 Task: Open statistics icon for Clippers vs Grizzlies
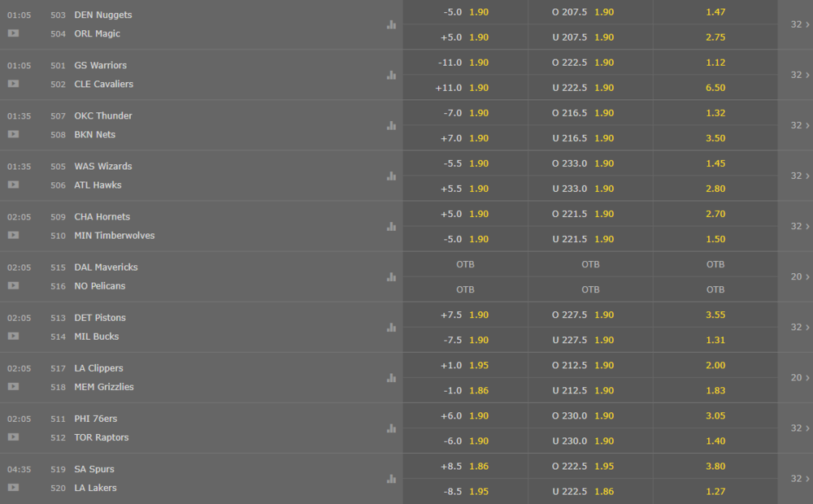[392, 378]
